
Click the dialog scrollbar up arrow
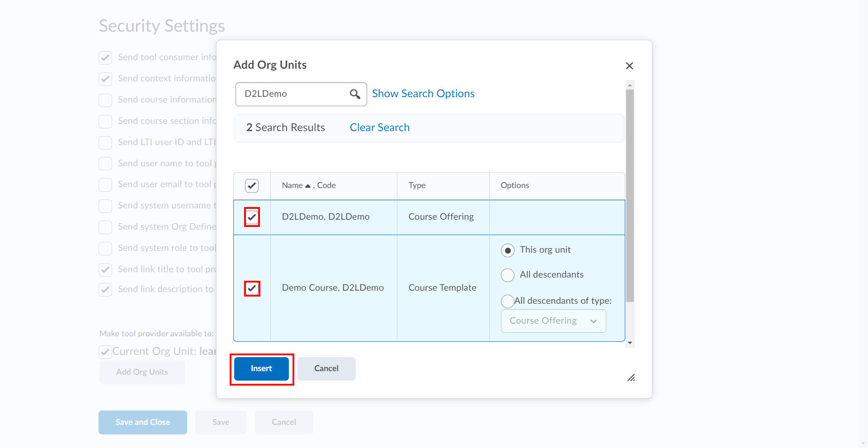pos(630,85)
